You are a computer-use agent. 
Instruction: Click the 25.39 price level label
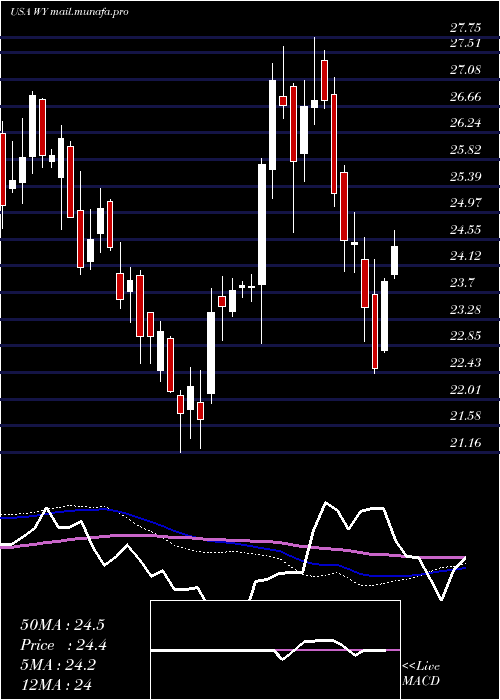[466, 176]
